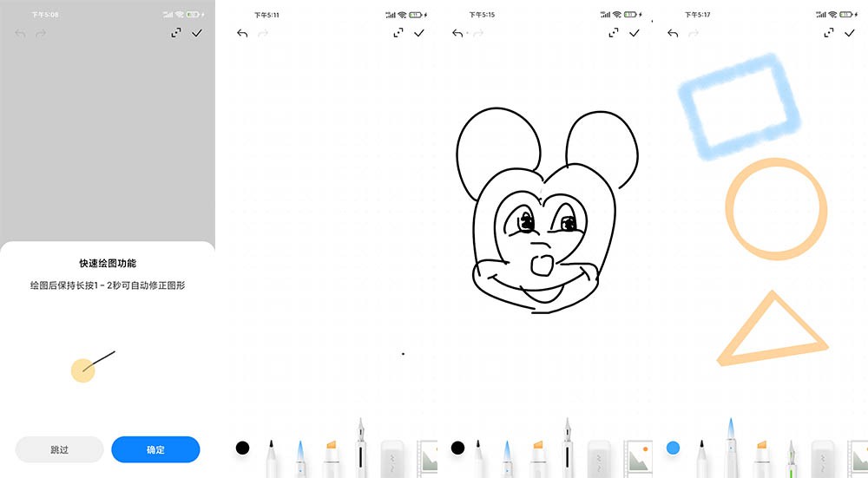Image resolution: width=868 pixels, height=478 pixels.
Task: Undo the last stroke in the 5:15 mouse drawing screen
Action: click(x=457, y=33)
